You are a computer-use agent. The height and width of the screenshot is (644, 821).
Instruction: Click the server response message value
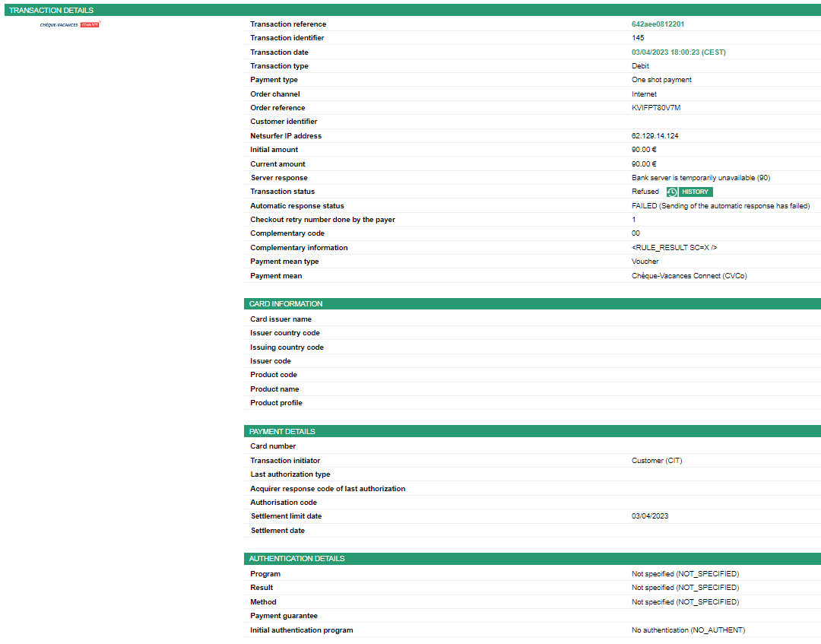[701, 178]
